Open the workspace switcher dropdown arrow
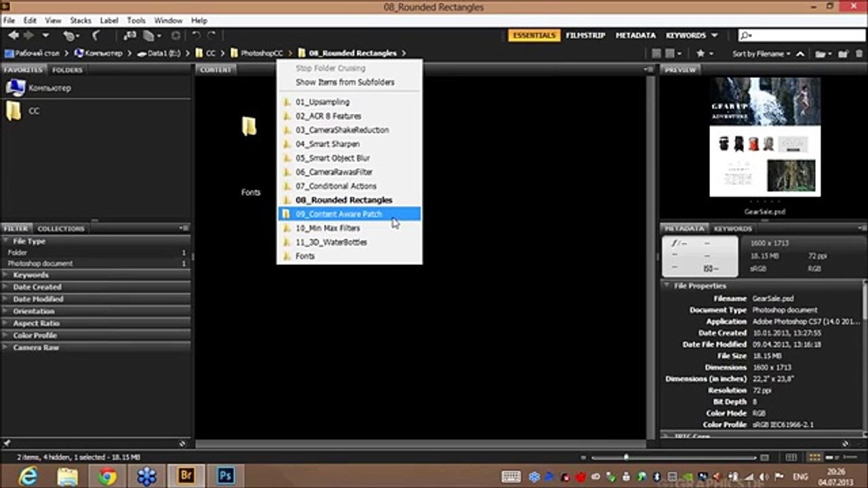The height and width of the screenshot is (488, 868). tap(714, 35)
